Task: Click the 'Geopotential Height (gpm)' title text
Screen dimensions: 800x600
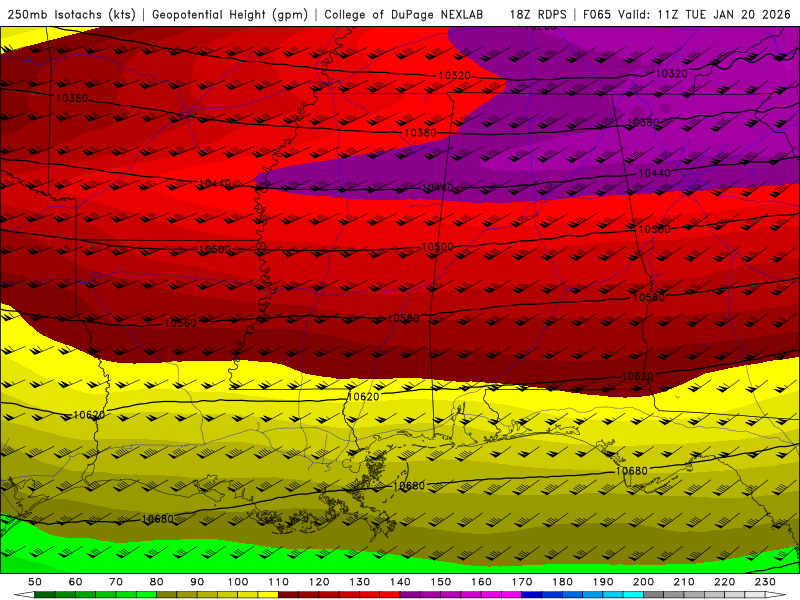Action: click(x=230, y=14)
